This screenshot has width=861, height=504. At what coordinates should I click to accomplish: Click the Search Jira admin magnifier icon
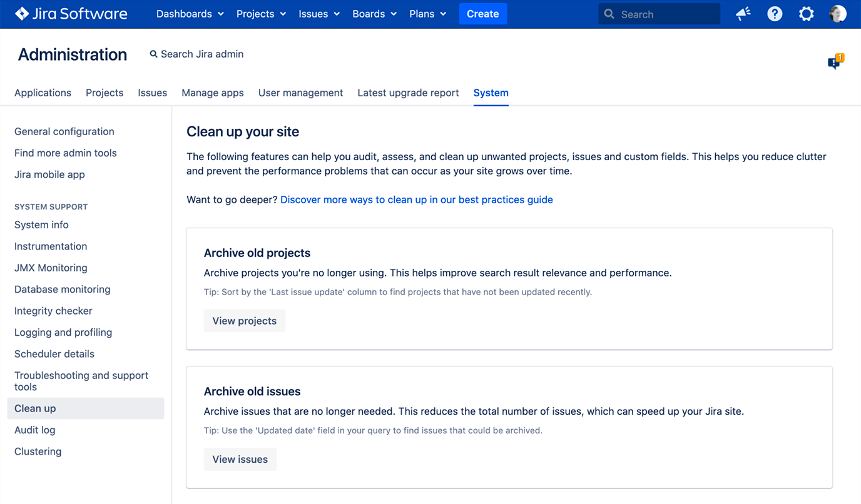153,54
